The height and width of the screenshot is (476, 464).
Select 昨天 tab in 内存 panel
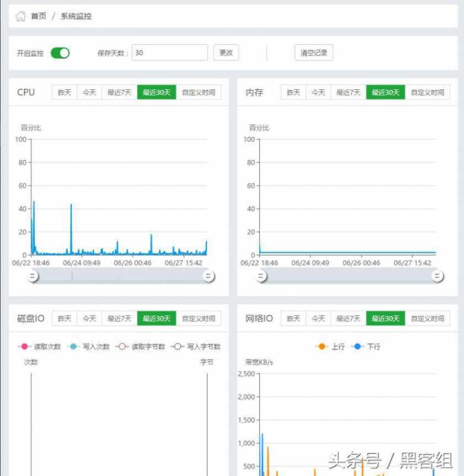click(x=293, y=92)
